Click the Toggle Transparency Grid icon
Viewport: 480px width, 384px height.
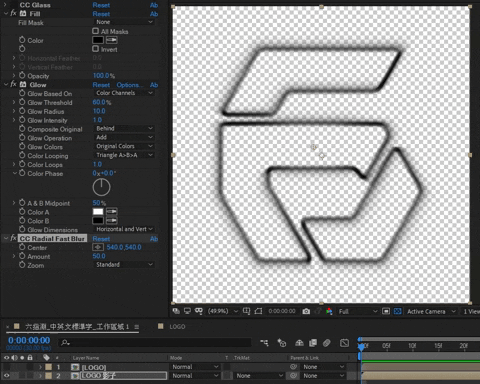pyautogui.click(x=397, y=311)
